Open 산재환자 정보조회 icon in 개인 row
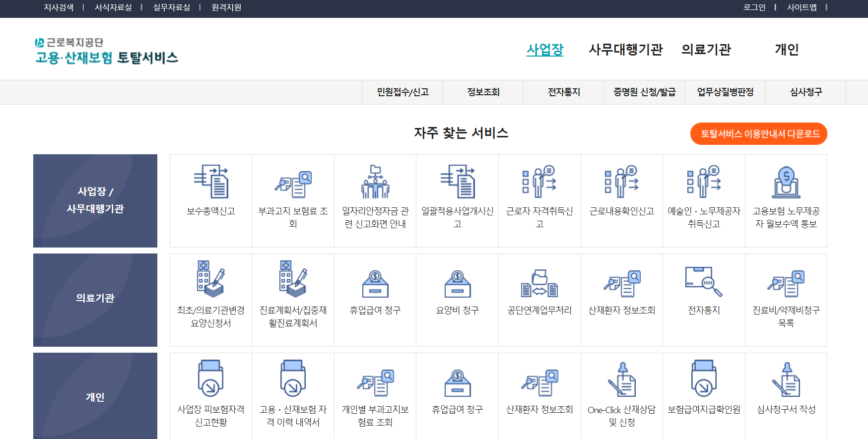Viewport: 868px width, 439px height. coord(539,383)
